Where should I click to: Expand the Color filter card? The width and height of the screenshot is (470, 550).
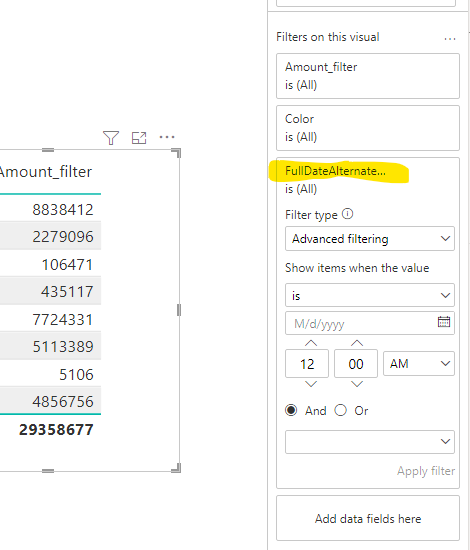[x=368, y=128]
